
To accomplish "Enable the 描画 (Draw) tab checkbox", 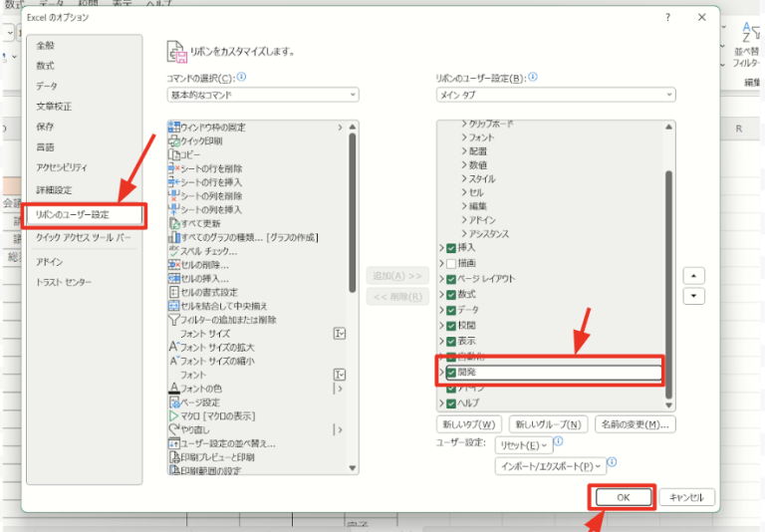I will (x=452, y=263).
